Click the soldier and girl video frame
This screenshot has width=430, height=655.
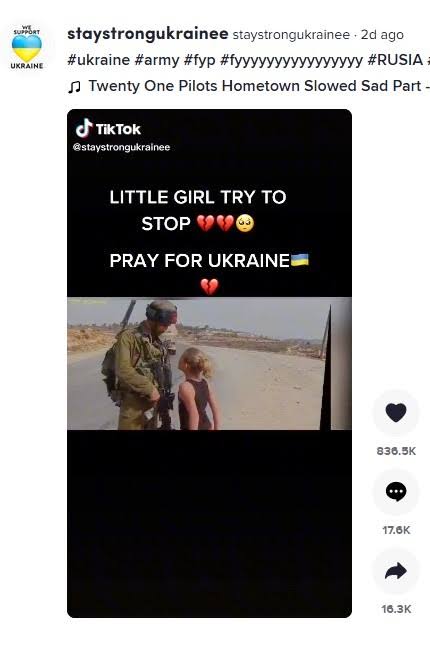209,363
